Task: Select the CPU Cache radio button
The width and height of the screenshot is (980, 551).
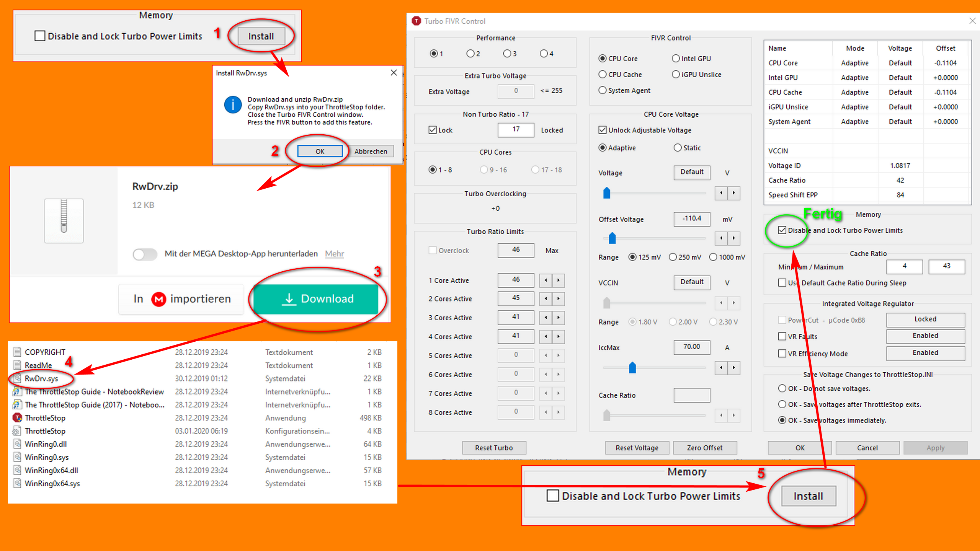Action: coord(603,75)
